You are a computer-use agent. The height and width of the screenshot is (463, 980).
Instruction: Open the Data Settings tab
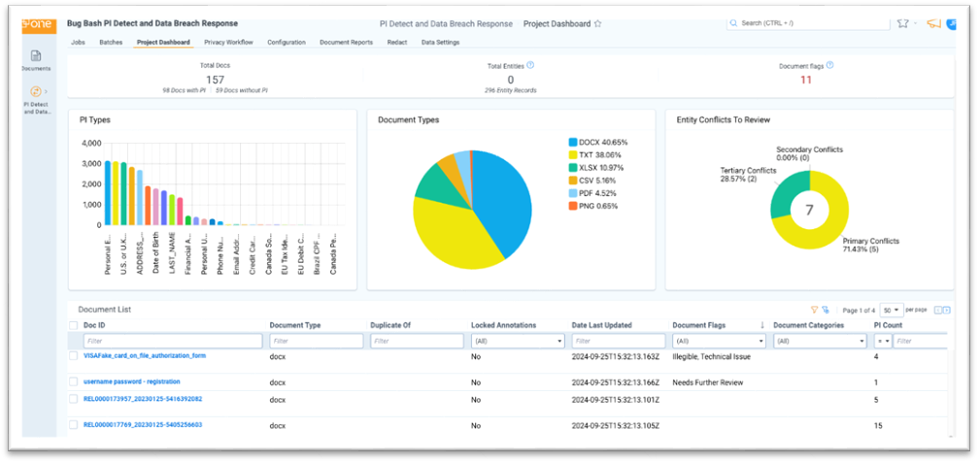(x=441, y=43)
